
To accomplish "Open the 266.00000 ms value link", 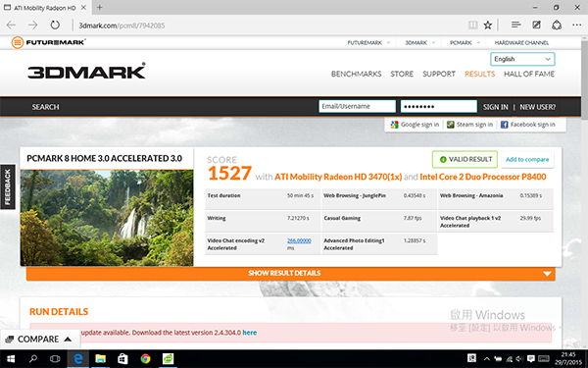I will point(299,240).
